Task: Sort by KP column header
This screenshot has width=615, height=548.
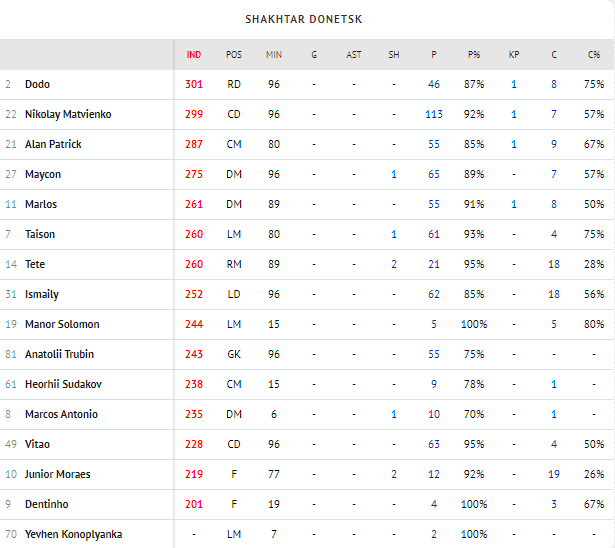Action: tap(514, 54)
